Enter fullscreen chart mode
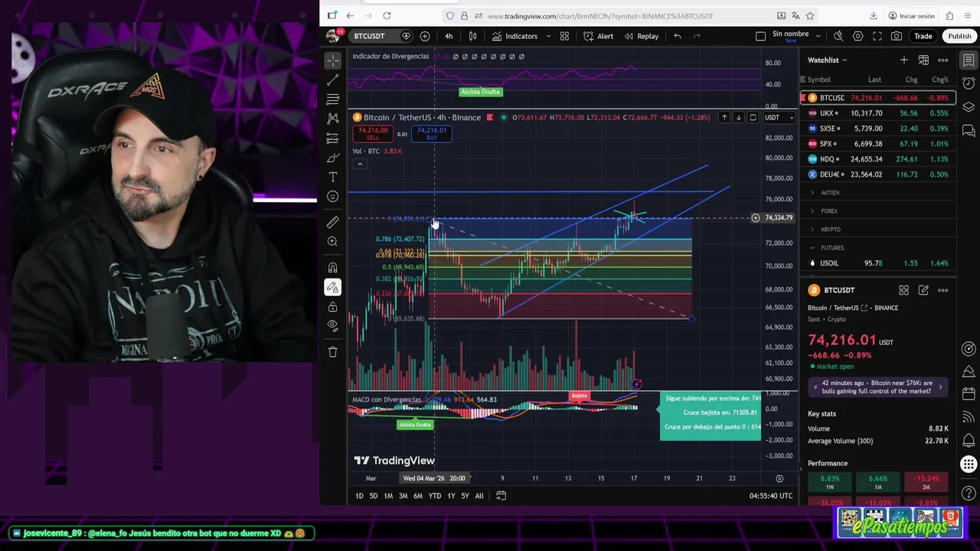This screenshot has height=551, width=980. coord(877,36)
